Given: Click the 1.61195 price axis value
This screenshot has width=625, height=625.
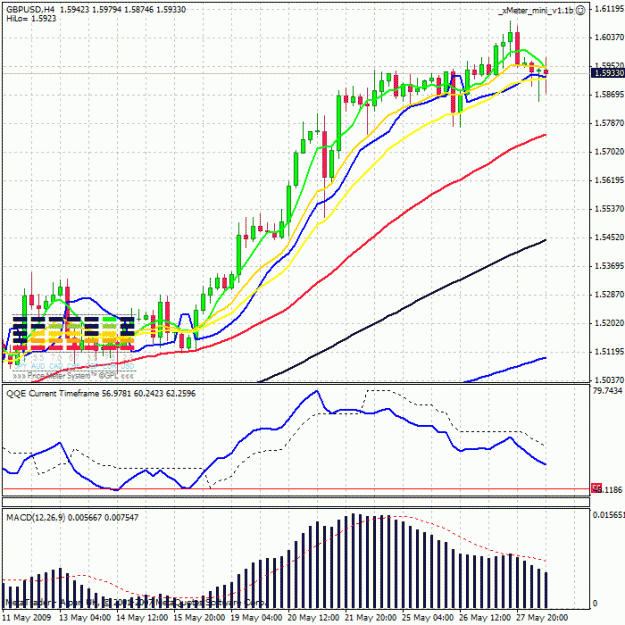Looking at the screenshot, I should click(609, 9).
